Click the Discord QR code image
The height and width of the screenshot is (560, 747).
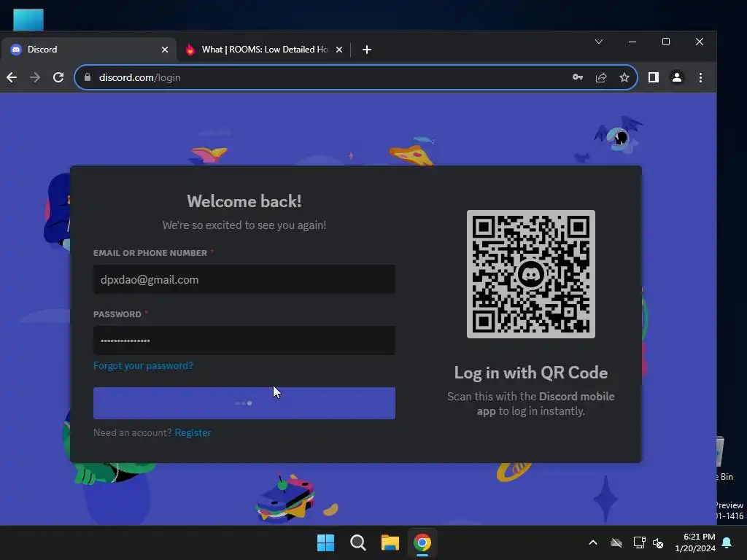pos(531,274)
